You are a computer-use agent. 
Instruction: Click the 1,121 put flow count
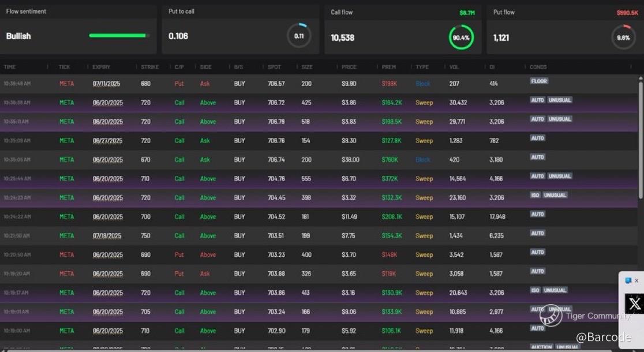point(501,38)
